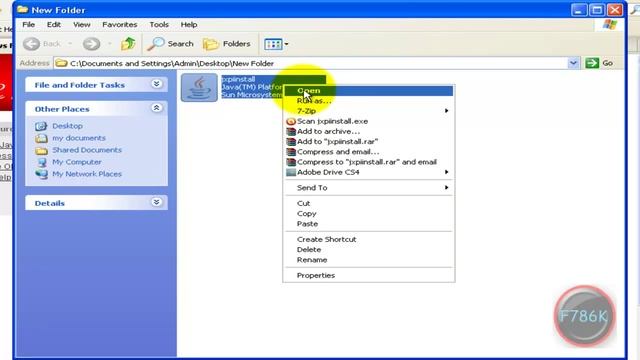Choose Properties in context menu
Screen dimensions: 640x360
tap(369, 276)
